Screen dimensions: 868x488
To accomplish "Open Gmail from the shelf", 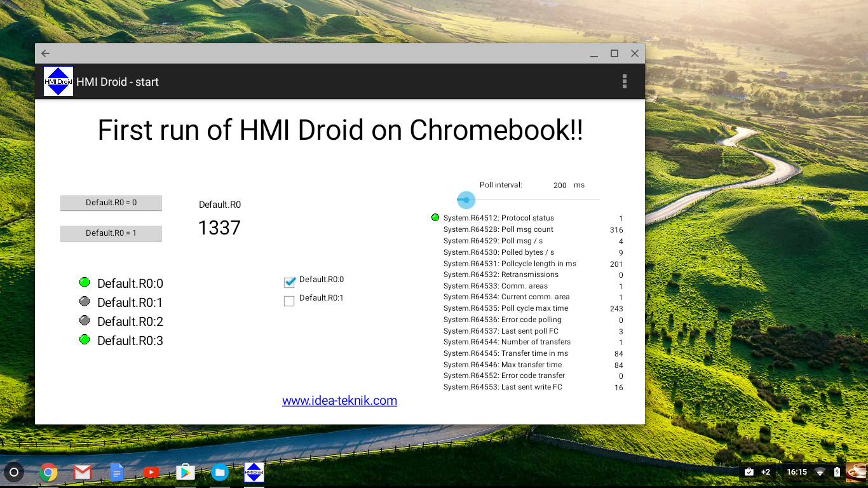I will coord(83,472).
